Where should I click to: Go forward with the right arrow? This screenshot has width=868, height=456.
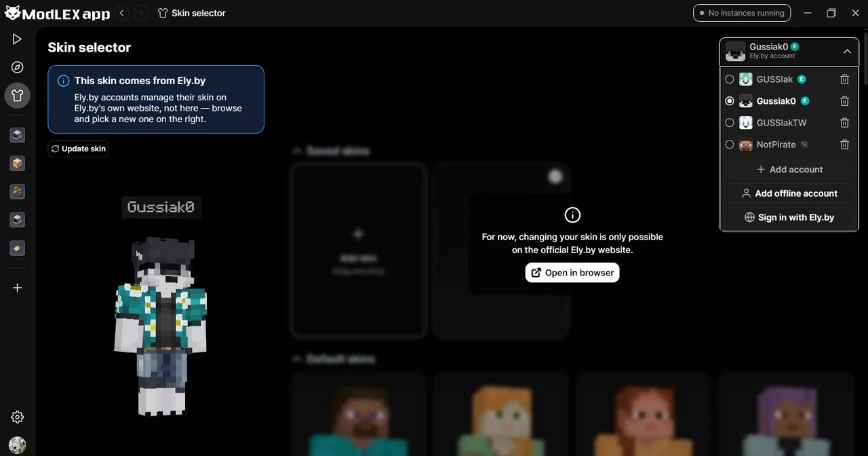[x=140, y=13]
